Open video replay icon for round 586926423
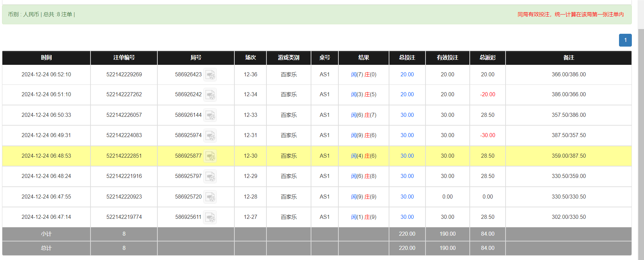The image size is (644, 260). tap(210, 75)
